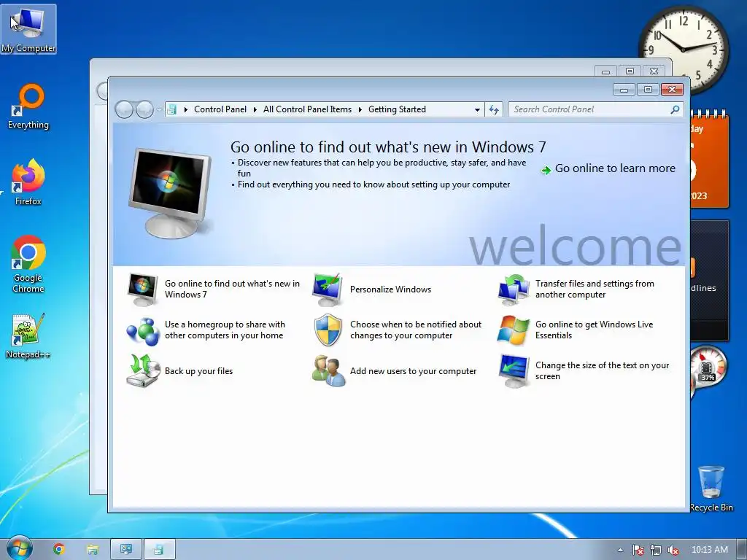
Task: Open My Computer desktop icon
Action: click(x=28, y=29)
